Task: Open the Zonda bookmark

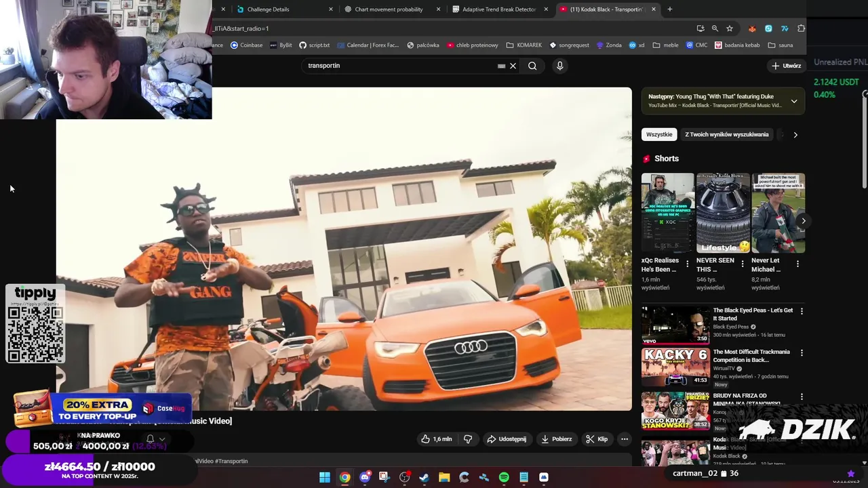Action: 609,45
